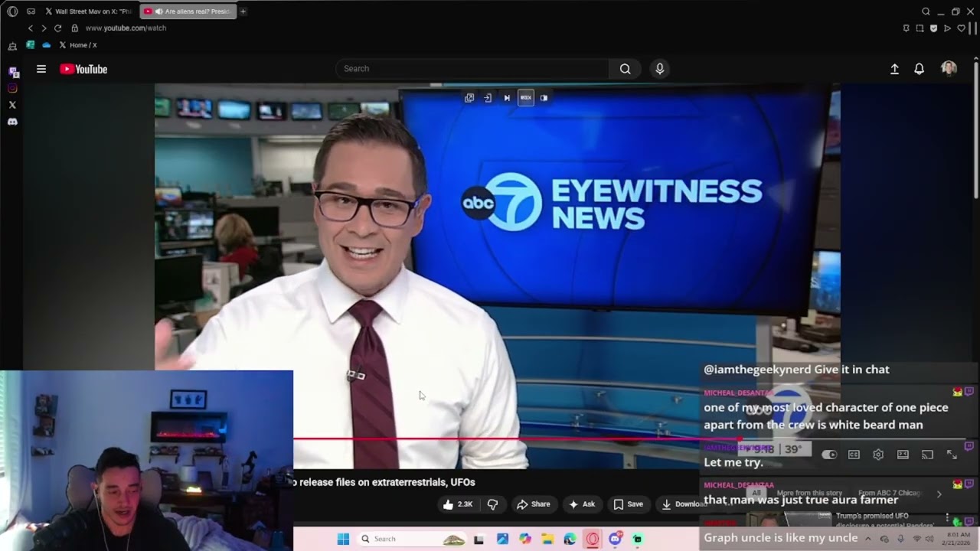Viewport: 980px width, 551px height.
Task: Expand the related chips right chevron
Action: click(939, 494)
